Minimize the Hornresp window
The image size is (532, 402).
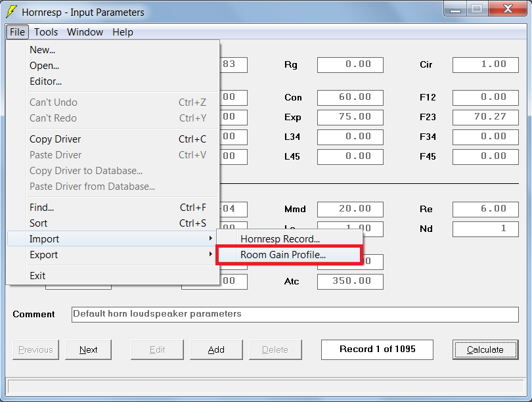455,9
